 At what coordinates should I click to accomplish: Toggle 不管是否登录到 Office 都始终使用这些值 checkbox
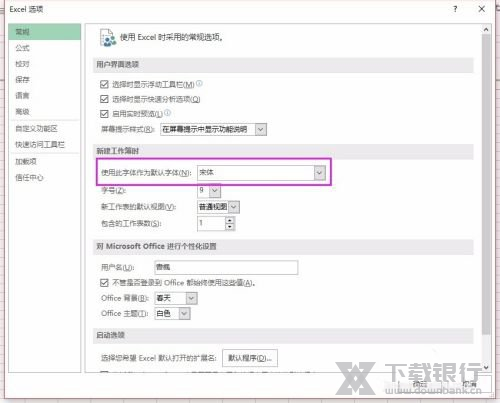tap(104, 283)
